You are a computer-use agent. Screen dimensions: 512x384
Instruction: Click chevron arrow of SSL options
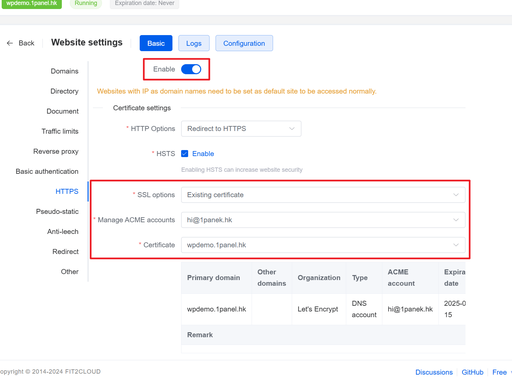tap(456, 195)
